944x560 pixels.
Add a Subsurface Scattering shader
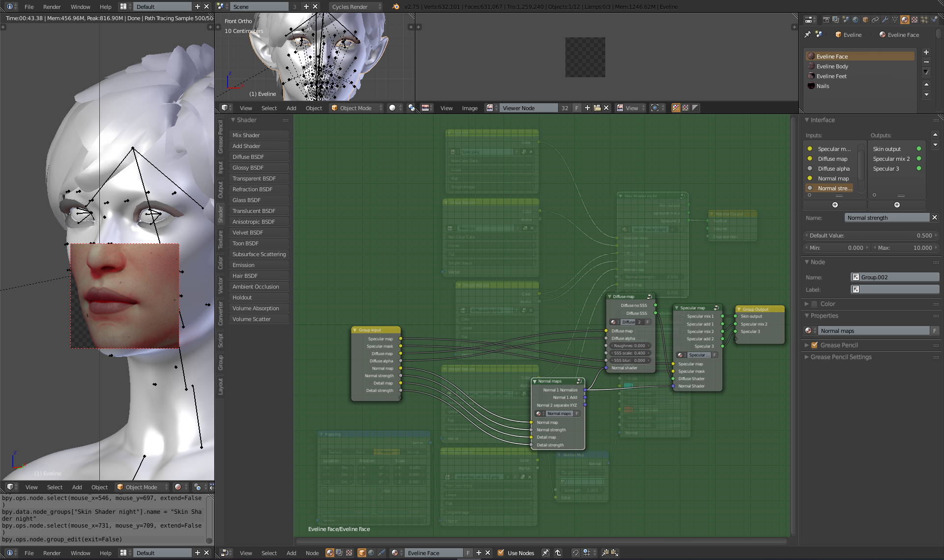tap(259, 254)
